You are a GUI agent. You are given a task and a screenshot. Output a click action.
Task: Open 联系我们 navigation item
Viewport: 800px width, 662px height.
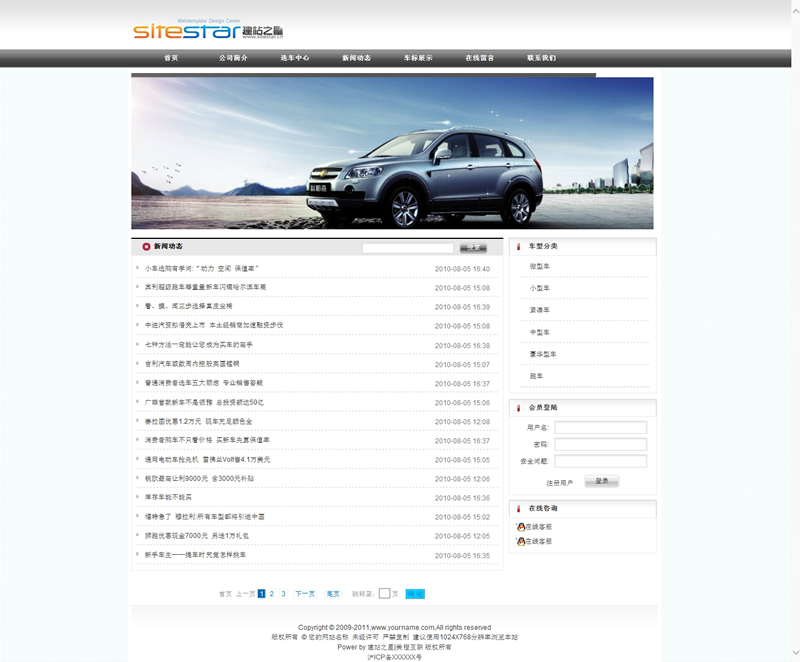pyautogui.click(x=542, y=58)
